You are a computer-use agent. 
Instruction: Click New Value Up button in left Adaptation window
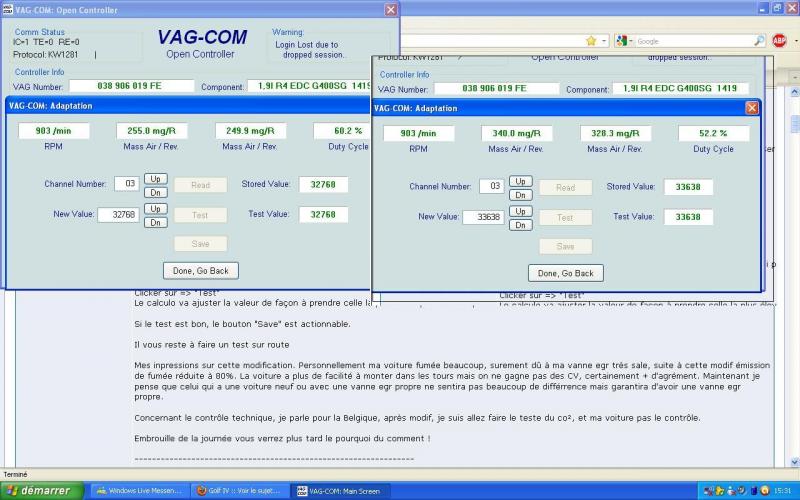point(156,209)
